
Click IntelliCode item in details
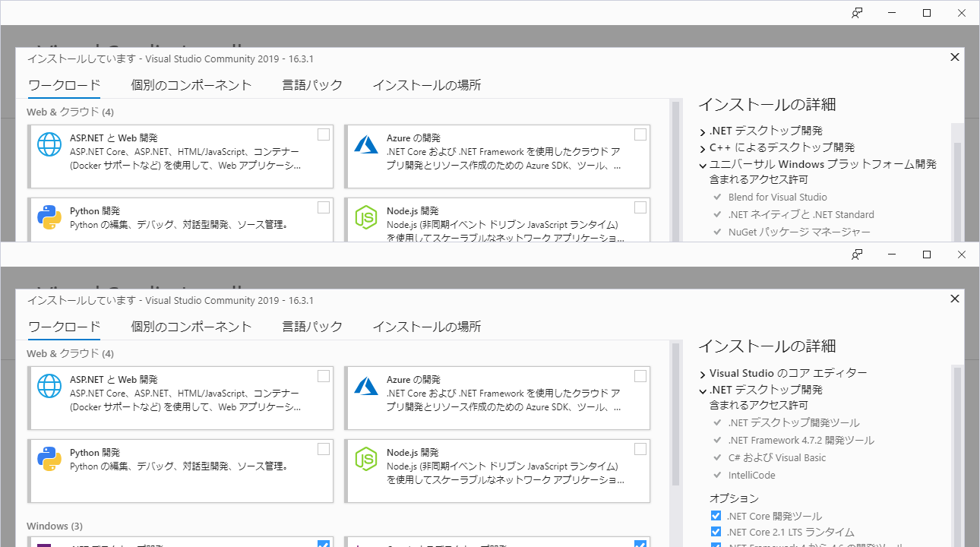(x=751, y=476)
